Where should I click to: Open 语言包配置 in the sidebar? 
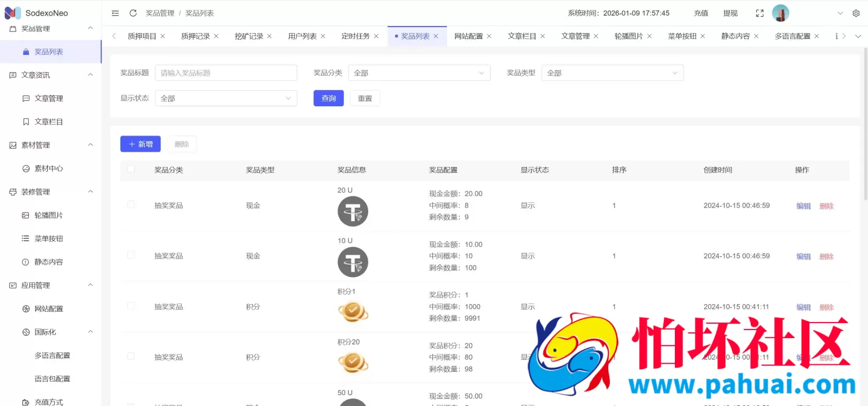pos(50,379)
